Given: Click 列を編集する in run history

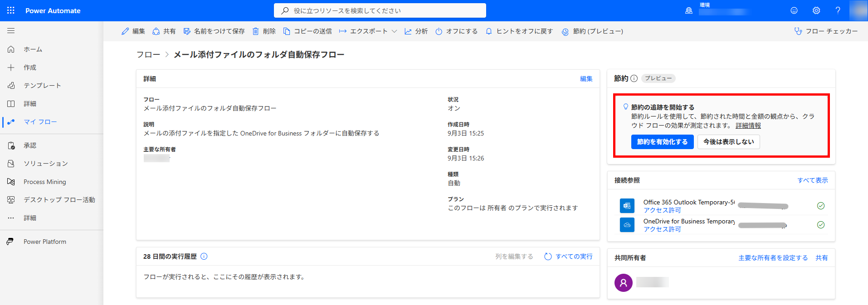Looking at the screenshot, I should (x=514, y=257).
